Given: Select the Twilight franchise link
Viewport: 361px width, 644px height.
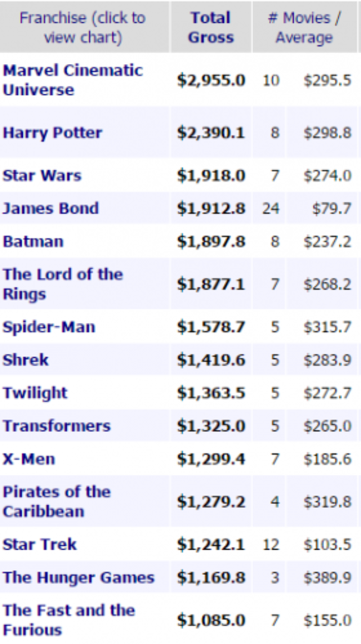Looking at the screenshot, I should 35,393.
